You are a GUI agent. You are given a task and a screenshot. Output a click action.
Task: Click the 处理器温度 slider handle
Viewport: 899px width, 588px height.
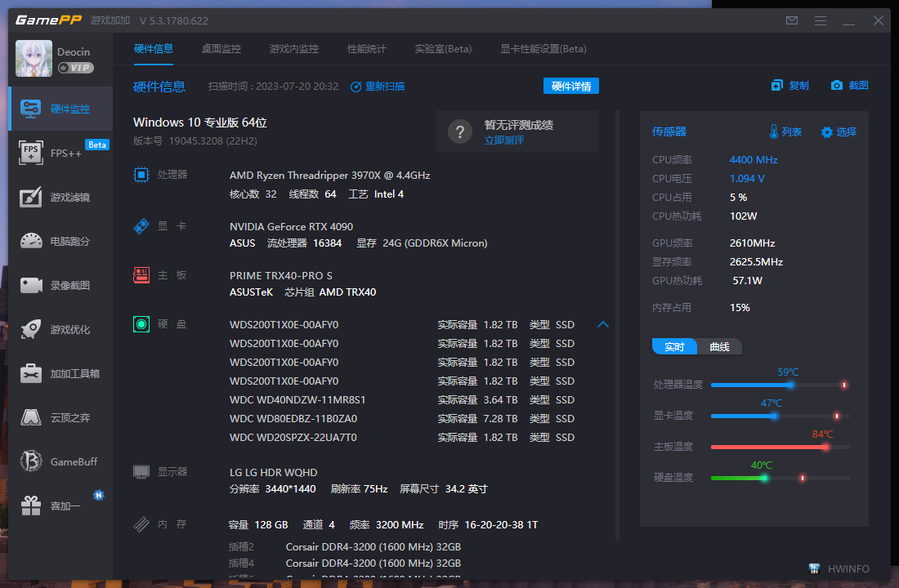[790, 385]
